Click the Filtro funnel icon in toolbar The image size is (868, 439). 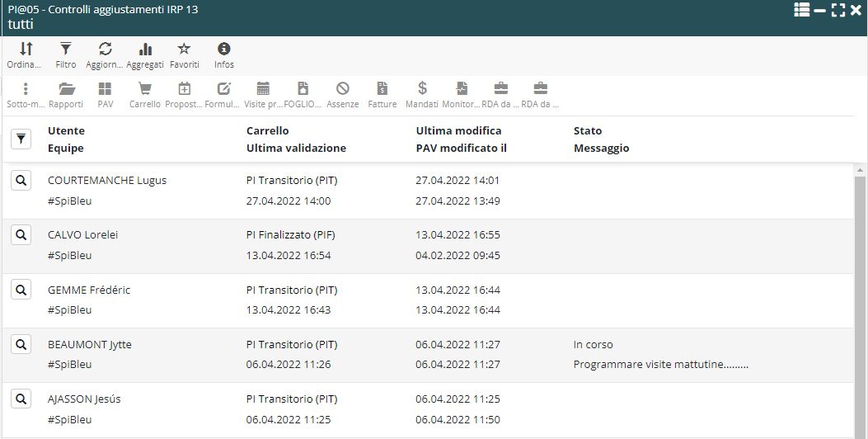66,55
